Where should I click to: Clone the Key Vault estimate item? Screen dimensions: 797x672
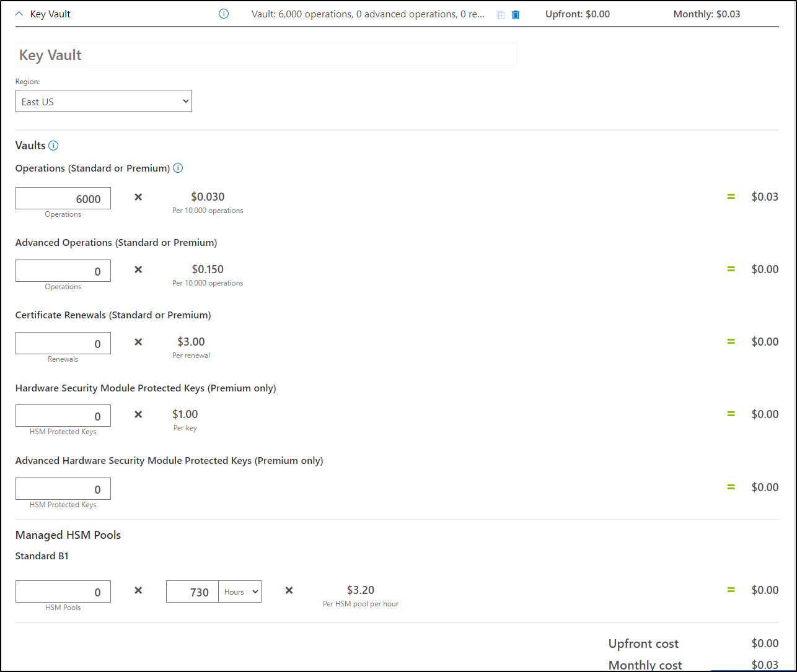(501, 14)
